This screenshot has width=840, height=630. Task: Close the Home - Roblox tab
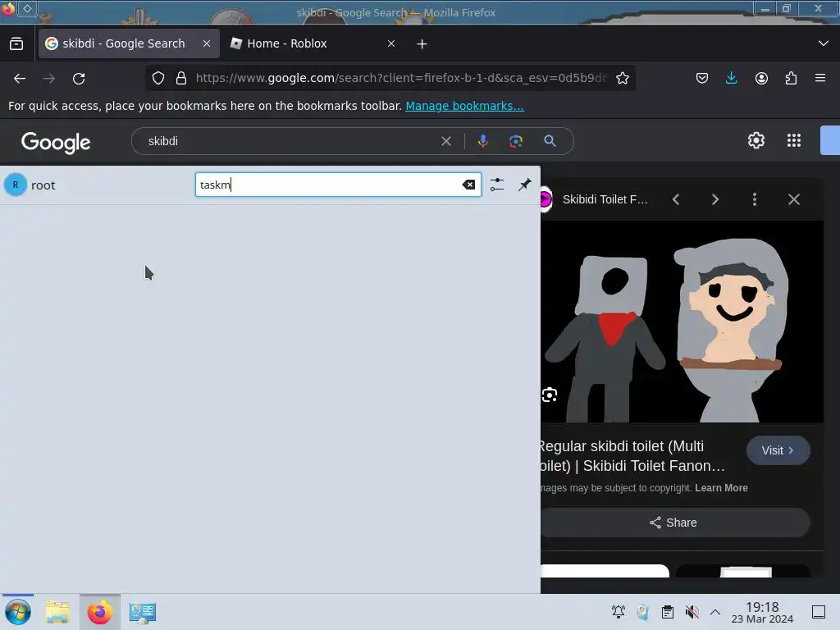coord(391,44)
